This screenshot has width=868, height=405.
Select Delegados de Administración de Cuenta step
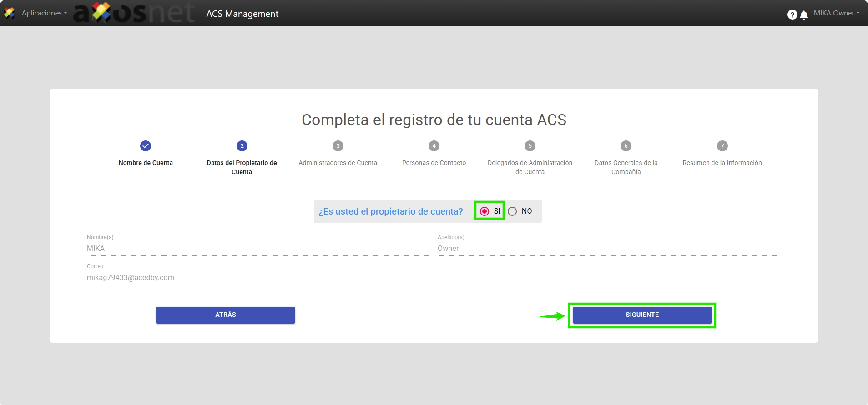pyautogui.click(x=530, y=167)
